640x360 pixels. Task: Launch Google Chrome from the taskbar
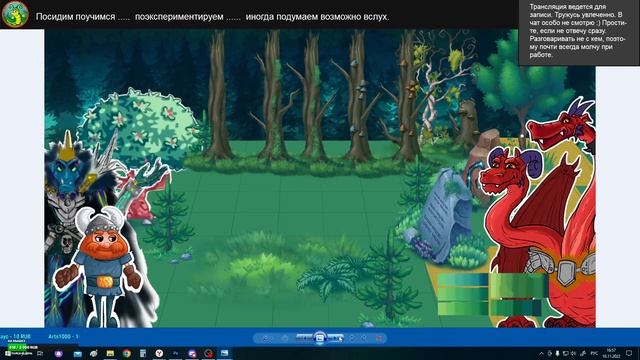coord(127,353)
